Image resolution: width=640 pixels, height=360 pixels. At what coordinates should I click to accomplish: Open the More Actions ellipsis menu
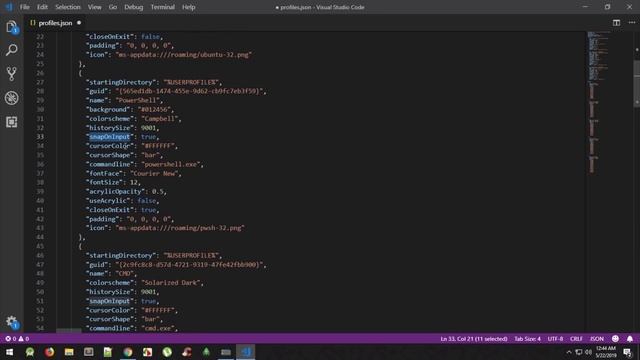(x=631, y=23)
